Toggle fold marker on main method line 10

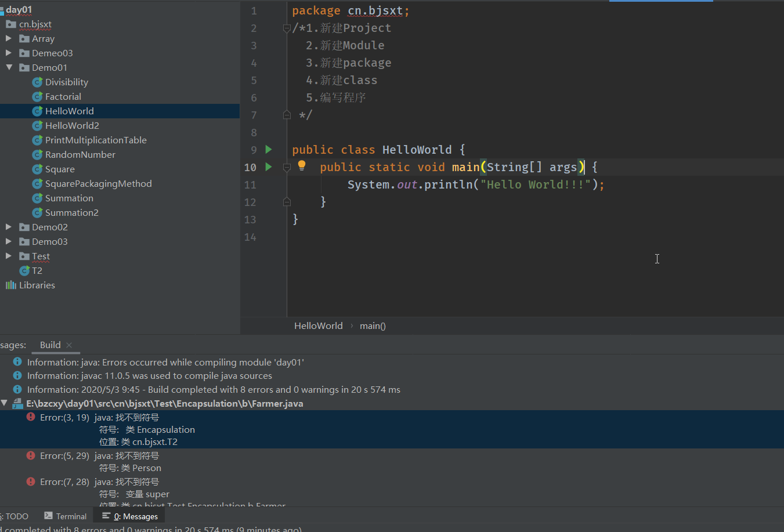pyautogui.click(x=287, y=167)
